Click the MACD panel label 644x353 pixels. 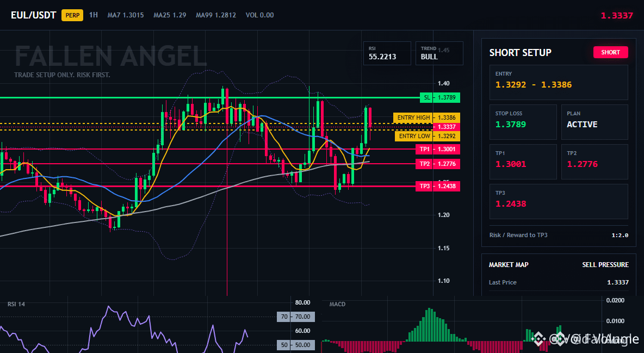[x=337, y=304]
